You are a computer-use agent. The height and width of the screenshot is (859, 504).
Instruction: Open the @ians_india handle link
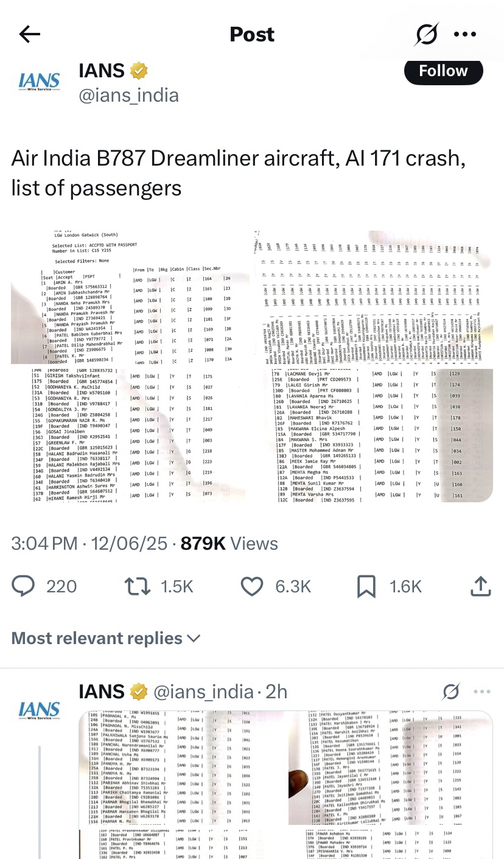click(128, 96)
